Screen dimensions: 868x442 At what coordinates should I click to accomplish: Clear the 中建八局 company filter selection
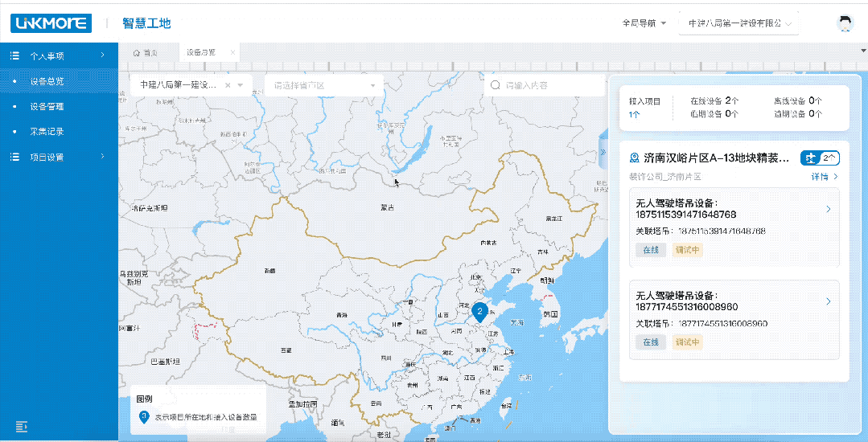tap(228, 85)
